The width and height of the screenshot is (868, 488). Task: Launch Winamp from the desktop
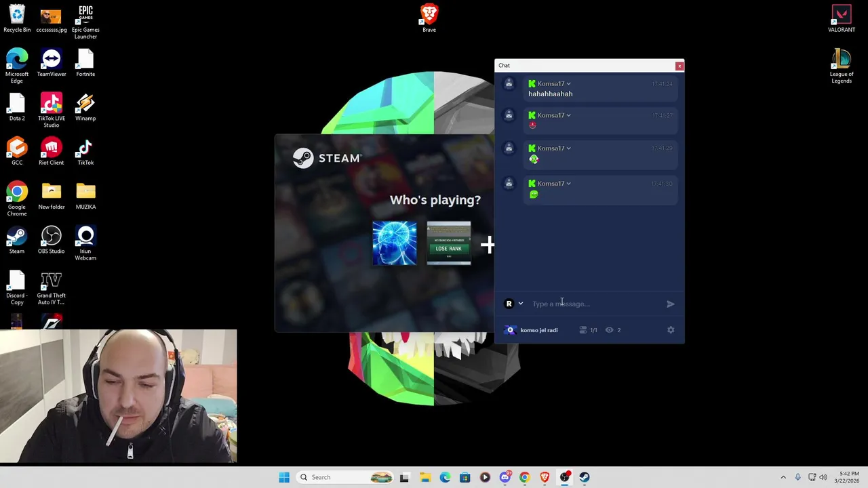(x=85, y=107)
